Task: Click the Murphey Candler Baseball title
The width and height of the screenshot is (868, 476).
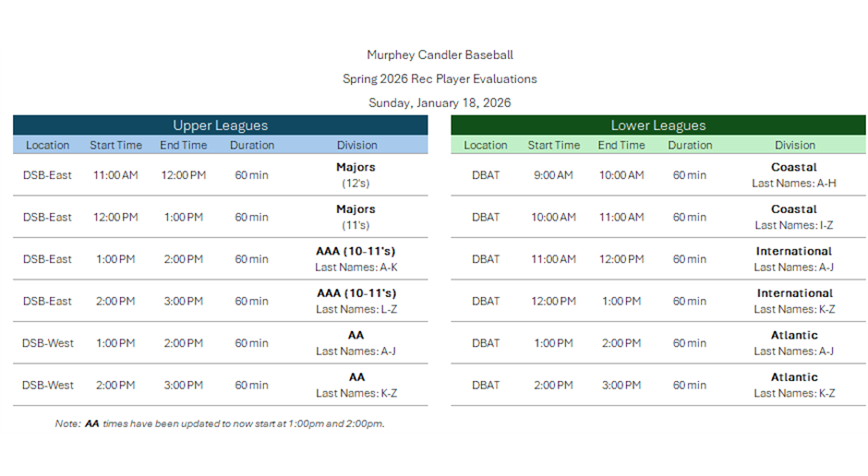Action: [440, 55]
